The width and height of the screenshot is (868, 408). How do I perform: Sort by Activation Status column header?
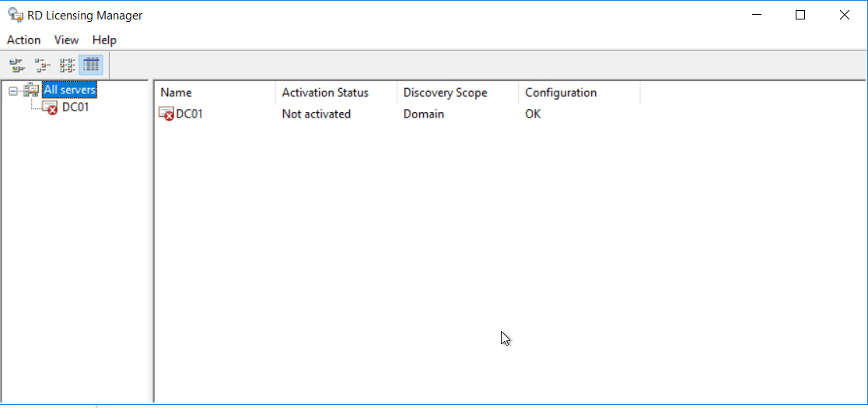pyautogui.click(x=337, y=93)
